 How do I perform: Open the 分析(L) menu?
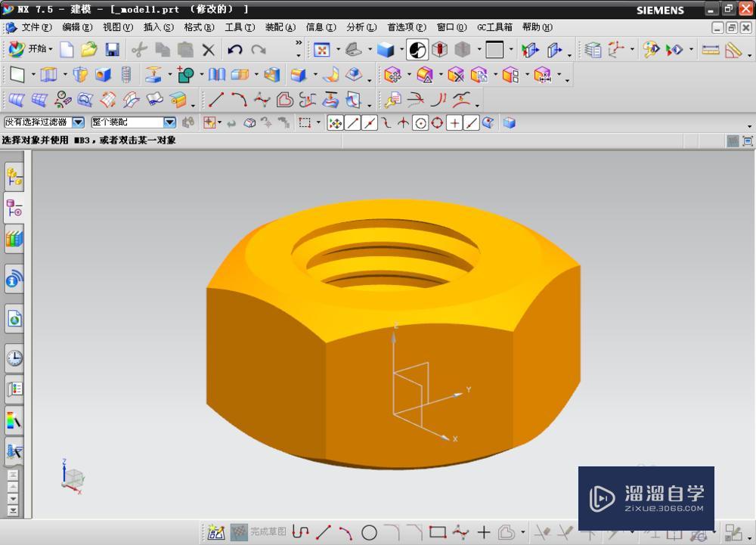point(361,27)
